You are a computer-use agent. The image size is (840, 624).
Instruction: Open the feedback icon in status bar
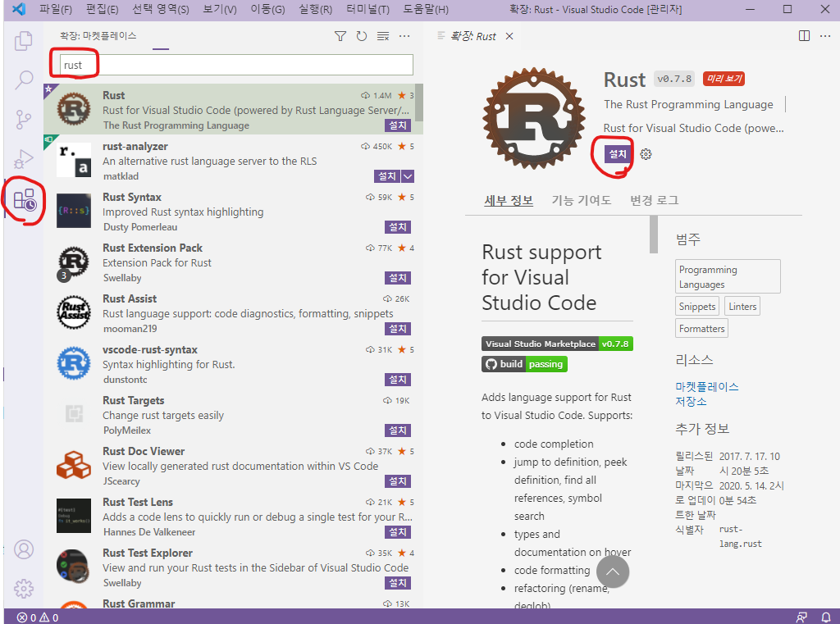pyautogui.click(x=801, y=617)
